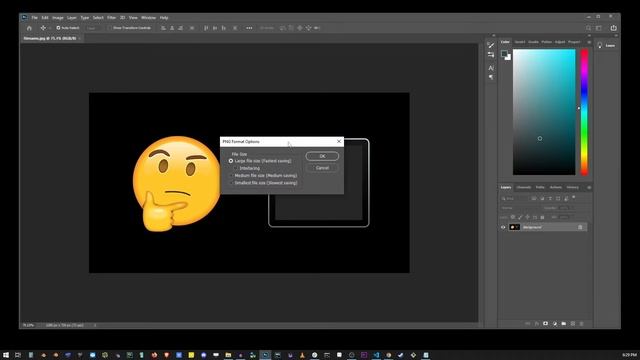Click Add layer mask icon in Layers panel
Image resolution: width=640 pixels, height=360 pixels.
click(x=545, y=324)
